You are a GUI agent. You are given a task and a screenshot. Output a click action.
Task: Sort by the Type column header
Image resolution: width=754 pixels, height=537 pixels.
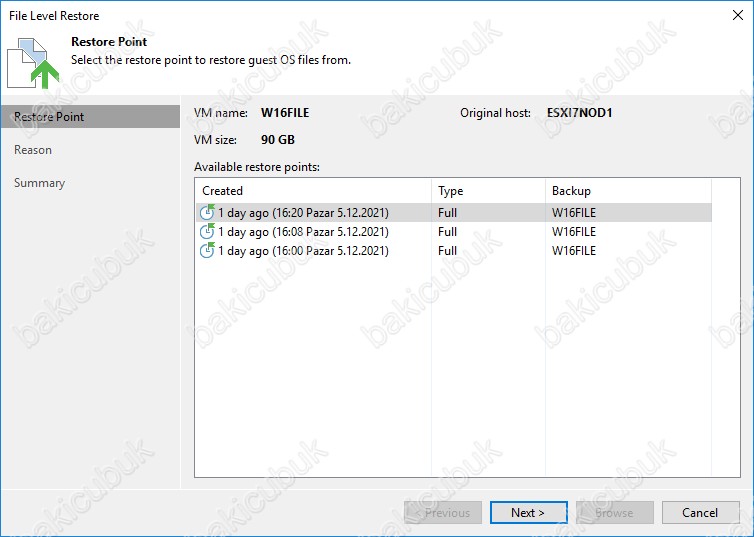pos(489,191)
